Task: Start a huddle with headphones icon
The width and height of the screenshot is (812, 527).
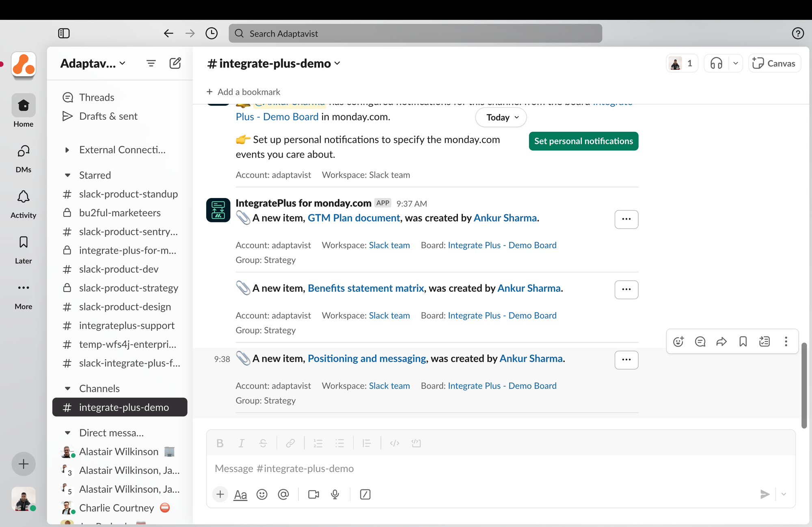Action: pyautogui.click(x=716, y=63)
